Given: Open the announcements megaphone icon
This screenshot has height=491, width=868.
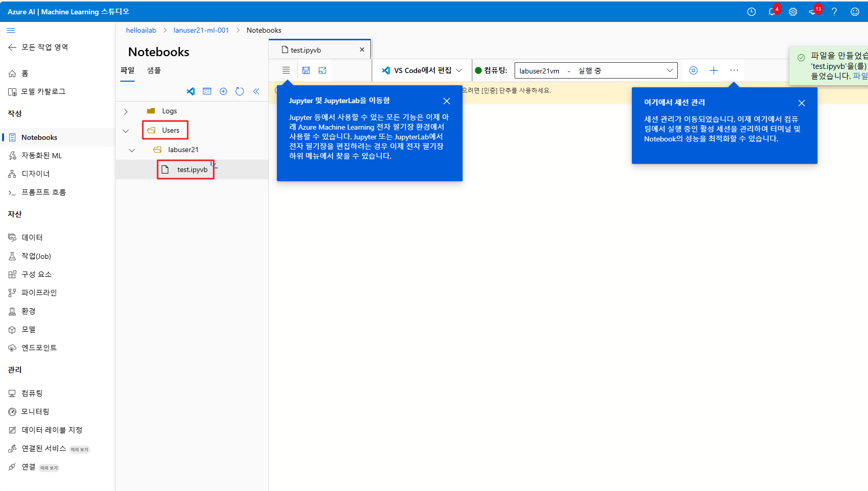Looking at the screenshot, I should [x=813, y=12].
